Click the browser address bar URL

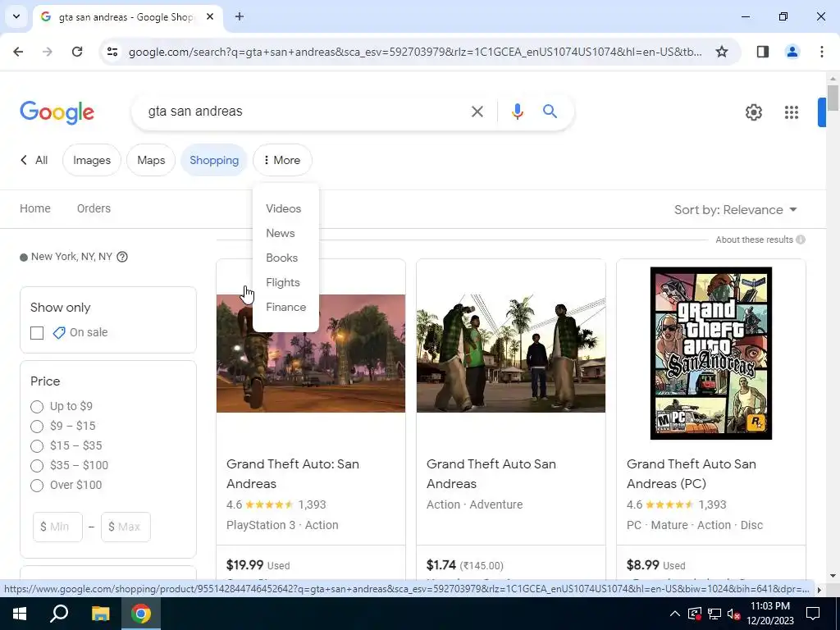(x=415, y=52)
